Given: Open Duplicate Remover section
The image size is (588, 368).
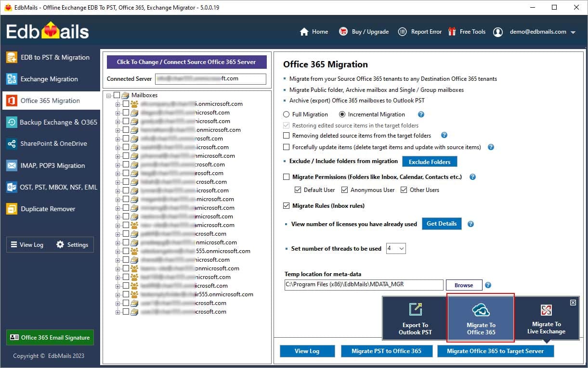Looking at the screenshot, I should (50, 209).
